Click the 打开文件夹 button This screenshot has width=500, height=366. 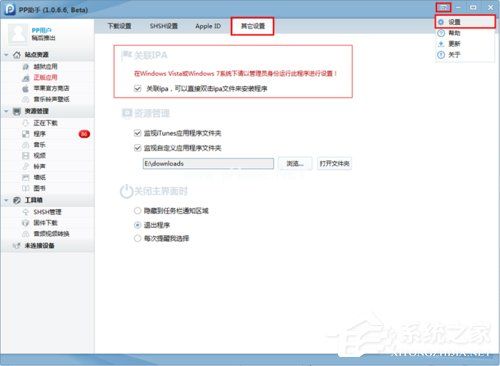point(334,164)
